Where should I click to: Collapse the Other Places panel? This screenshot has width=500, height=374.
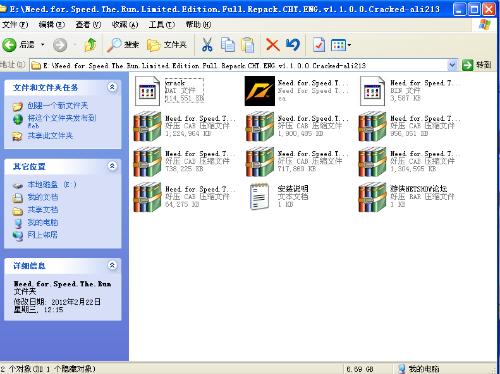coord(112,166)
